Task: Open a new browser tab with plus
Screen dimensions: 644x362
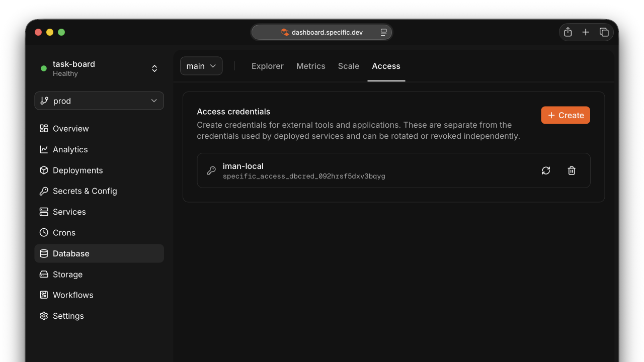Action: [x=586, y=32]
